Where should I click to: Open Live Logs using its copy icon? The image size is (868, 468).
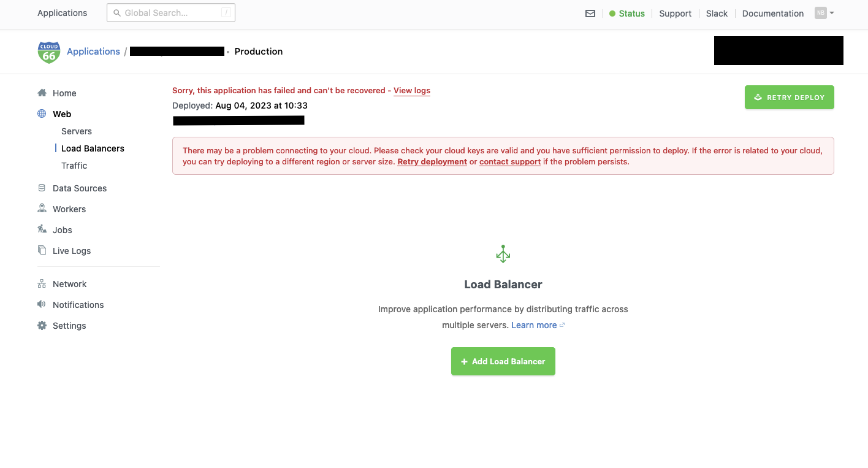(42, 250)
